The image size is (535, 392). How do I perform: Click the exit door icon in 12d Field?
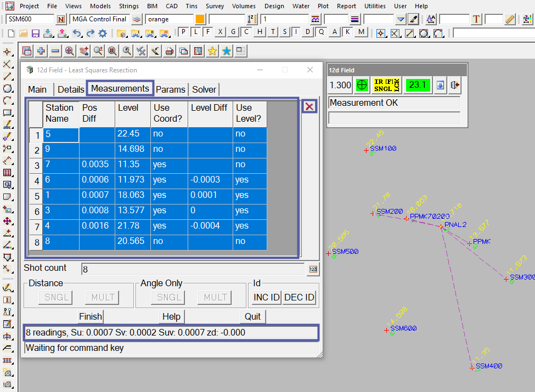pos(454,85)
